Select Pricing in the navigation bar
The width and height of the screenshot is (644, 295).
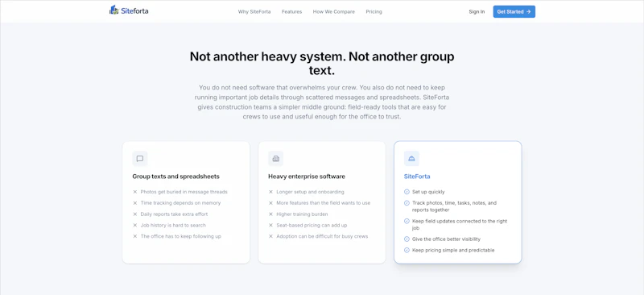[x=374, y=12]
